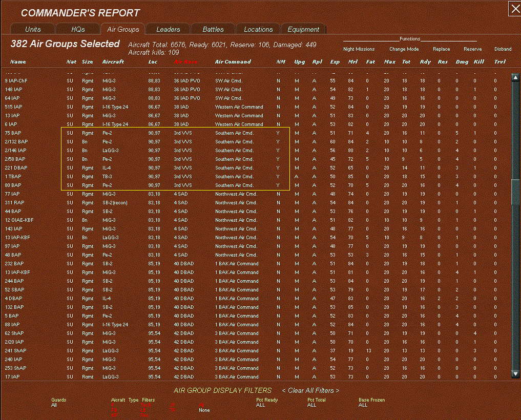Image resolution: width=521 pixels, height=420 pixels.
Task: Select the 221 DBAP air group
Action: [x=16, y=168]
